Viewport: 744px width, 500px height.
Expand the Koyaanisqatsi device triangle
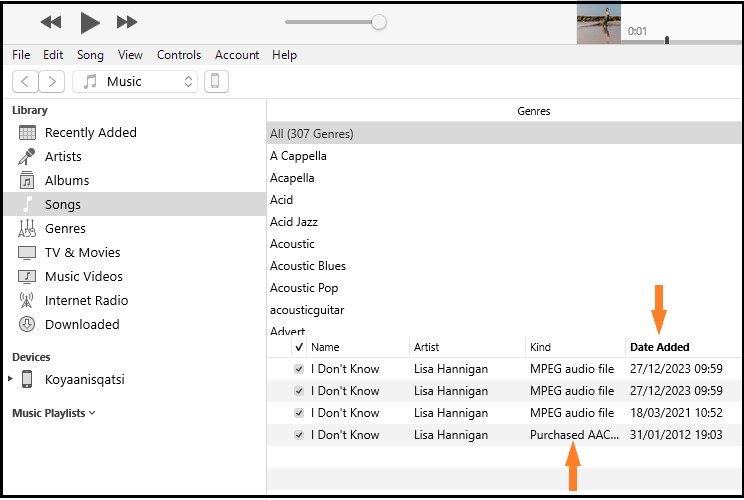click(x=10, y=379)
